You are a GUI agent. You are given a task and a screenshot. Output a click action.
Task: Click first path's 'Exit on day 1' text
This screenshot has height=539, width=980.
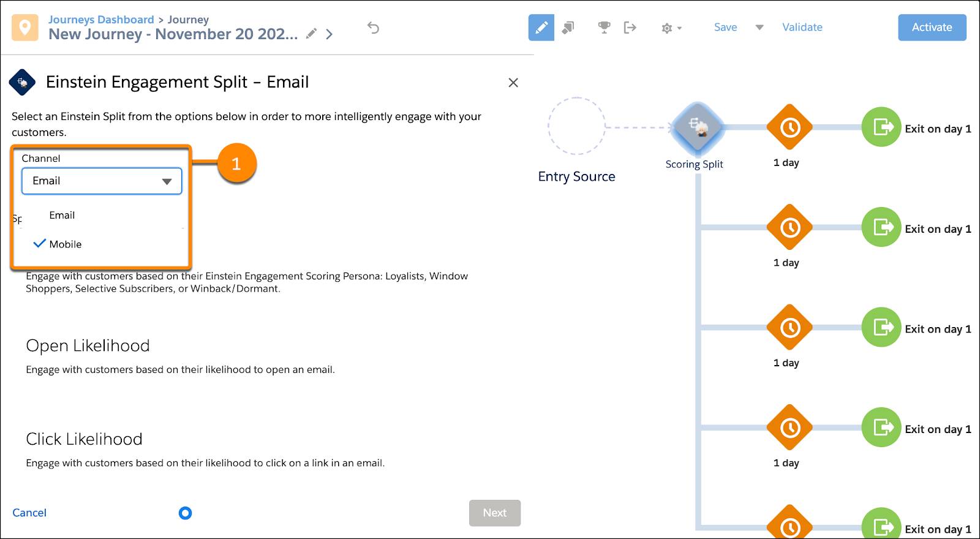938,129
